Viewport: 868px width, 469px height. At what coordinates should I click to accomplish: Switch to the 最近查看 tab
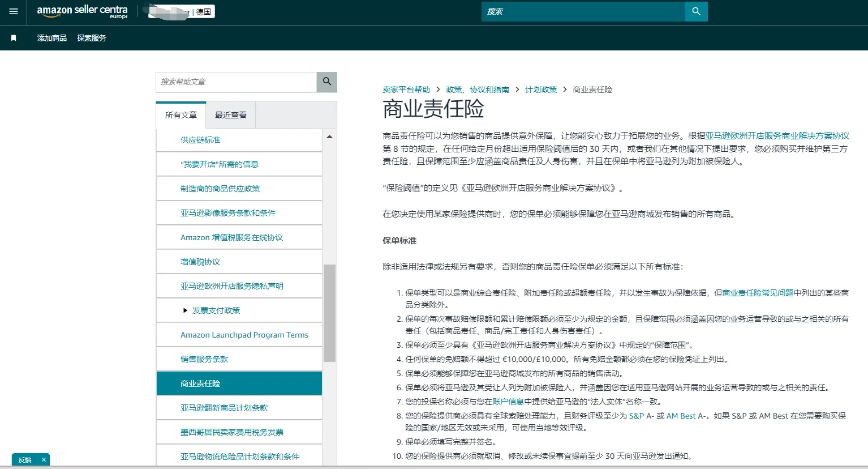click(230, 115)
